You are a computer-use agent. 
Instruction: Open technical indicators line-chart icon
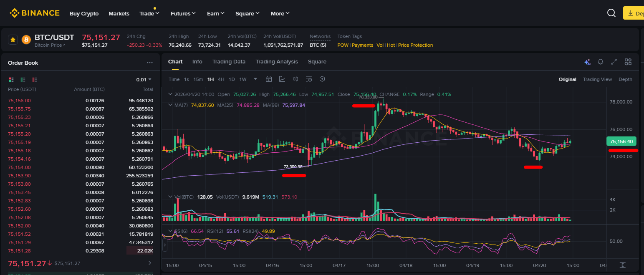coord(282,79)
